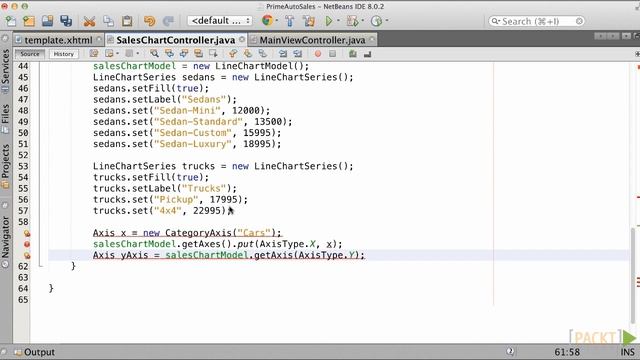This screenshot has height=360, width=640.
Task: Go to Next Bookmark icon
Action: 248,53
